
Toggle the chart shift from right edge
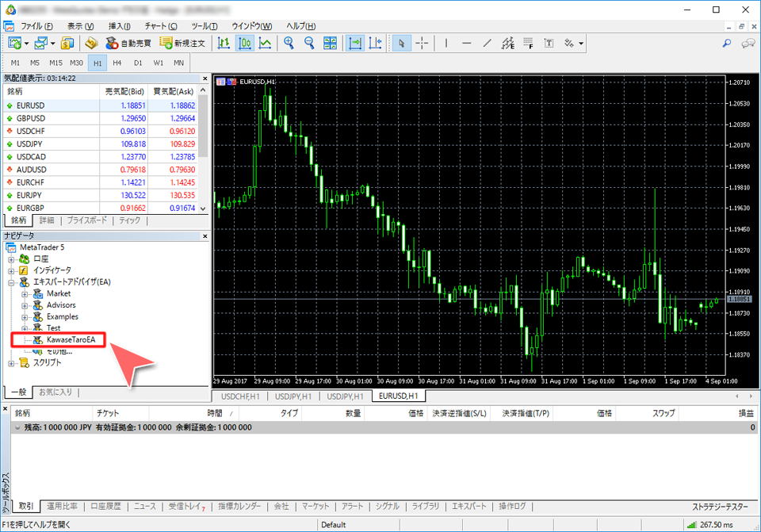(x=375, y=44)
